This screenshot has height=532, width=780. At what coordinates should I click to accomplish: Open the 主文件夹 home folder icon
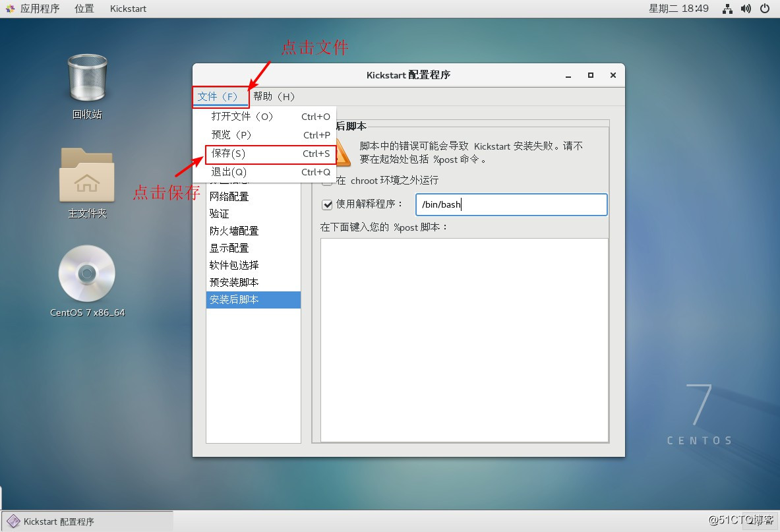[x=87, y=175]
